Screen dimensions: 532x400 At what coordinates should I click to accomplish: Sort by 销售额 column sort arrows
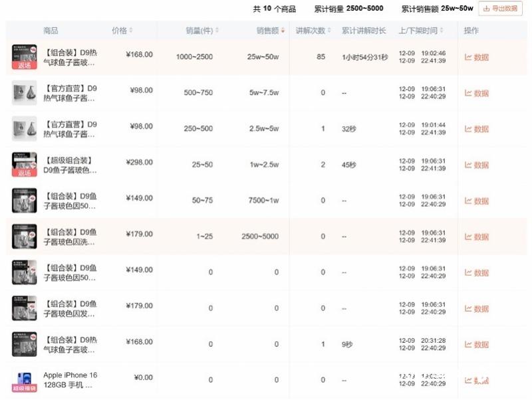(283, 31)
